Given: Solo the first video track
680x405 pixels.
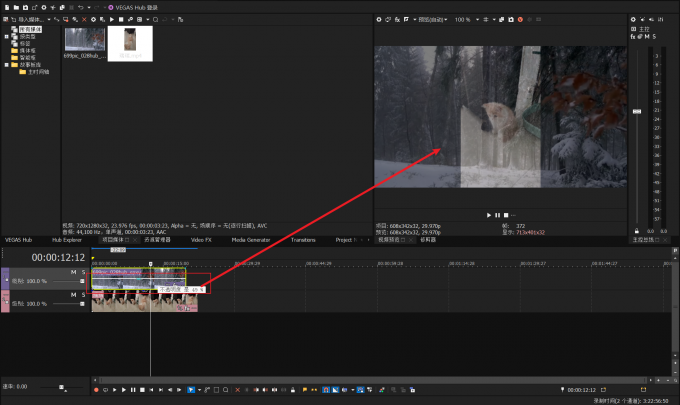Looking at the screenshot, I should pos(83,271).
